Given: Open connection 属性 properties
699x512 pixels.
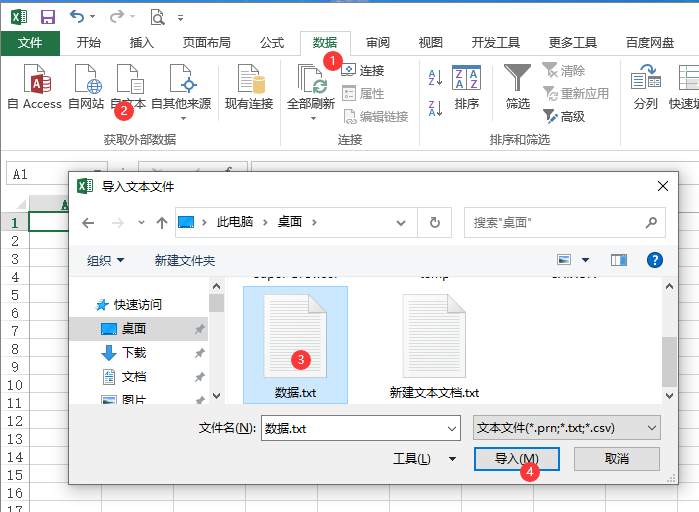Looking at the screenshot, I should (363, 94).
